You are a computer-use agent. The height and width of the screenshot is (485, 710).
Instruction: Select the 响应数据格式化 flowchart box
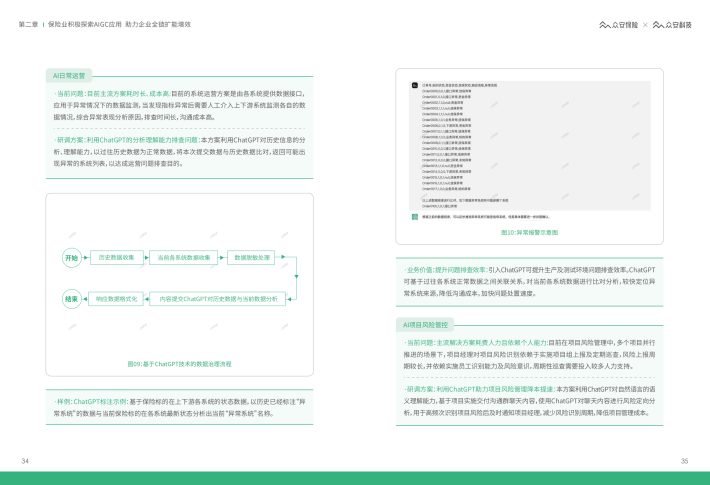tap(116, 298)
